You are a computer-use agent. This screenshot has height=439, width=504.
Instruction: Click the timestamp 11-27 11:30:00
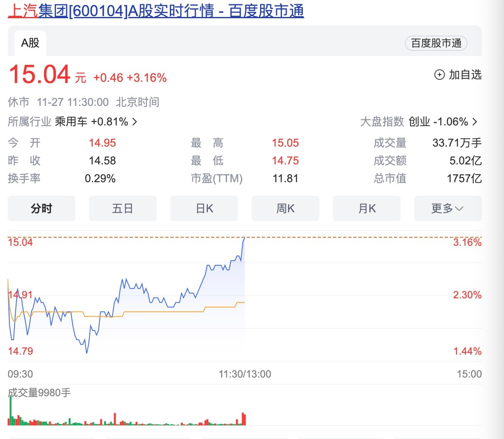coord(73,102)
